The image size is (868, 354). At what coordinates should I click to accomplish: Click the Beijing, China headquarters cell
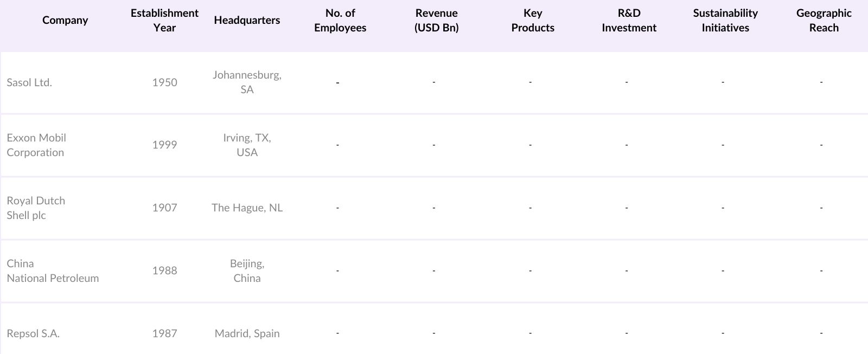(x=247, y=271)
